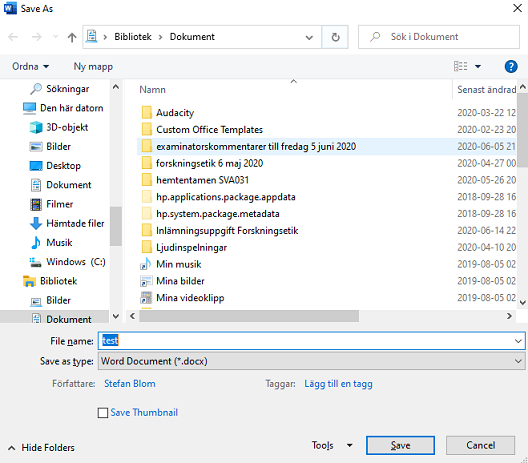Click the Hämtade filer download arrow icon
The image size is (528, 463).
[36, 223]
